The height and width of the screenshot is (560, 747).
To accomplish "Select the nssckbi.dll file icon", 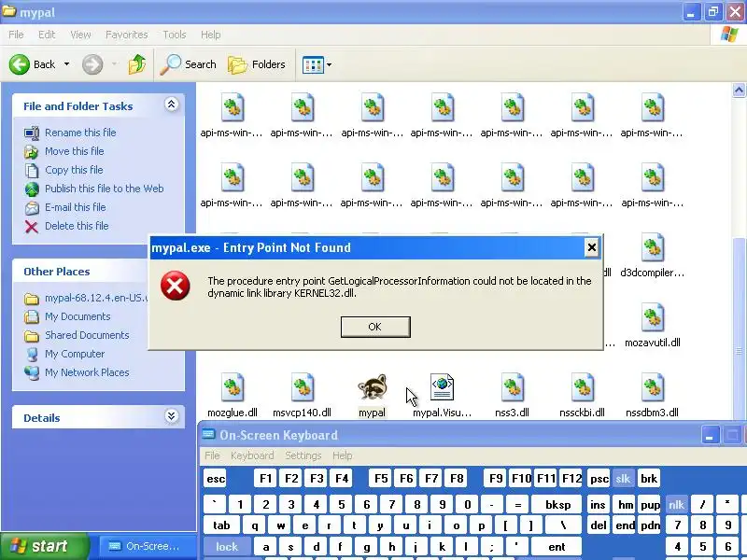I will pyautogui.click(x=582, y=386).
